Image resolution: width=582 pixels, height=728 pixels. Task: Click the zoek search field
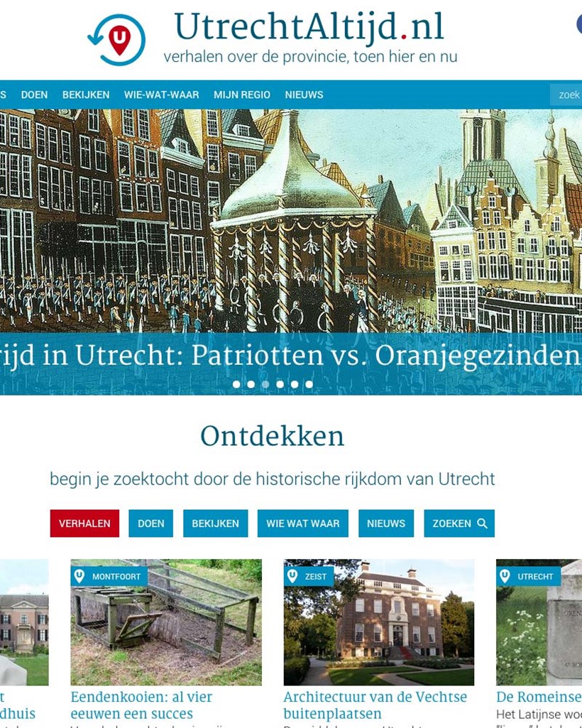pos(566,94)
